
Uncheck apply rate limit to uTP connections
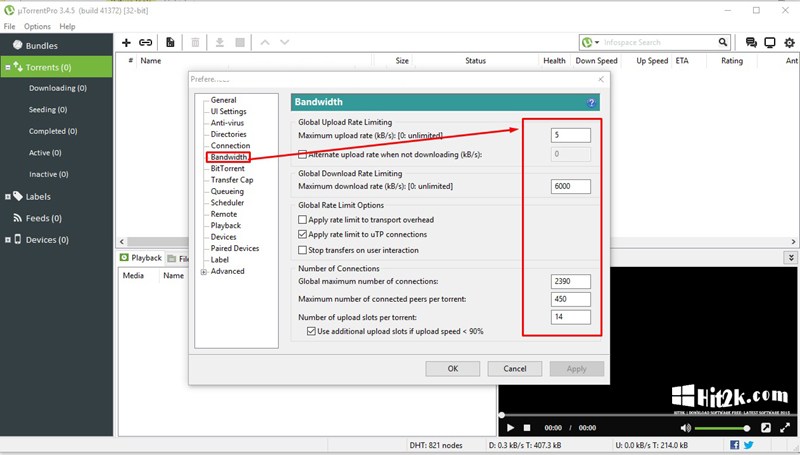(x=303, y=235)
